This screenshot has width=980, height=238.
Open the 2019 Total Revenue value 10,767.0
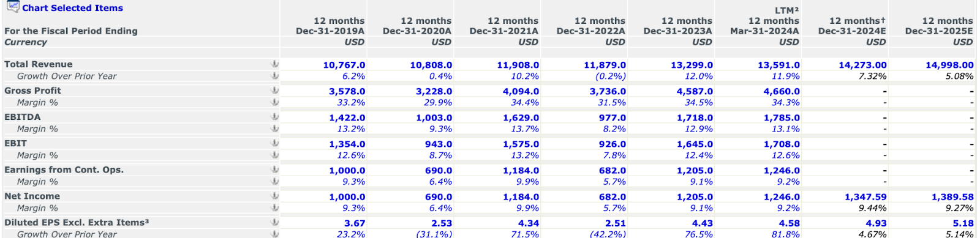point(344,65)
